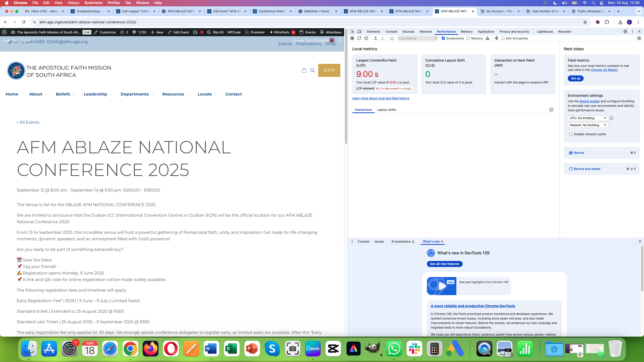
Task: Open the Bookmarks menu in menu bar
Action: tap(93, 3)
